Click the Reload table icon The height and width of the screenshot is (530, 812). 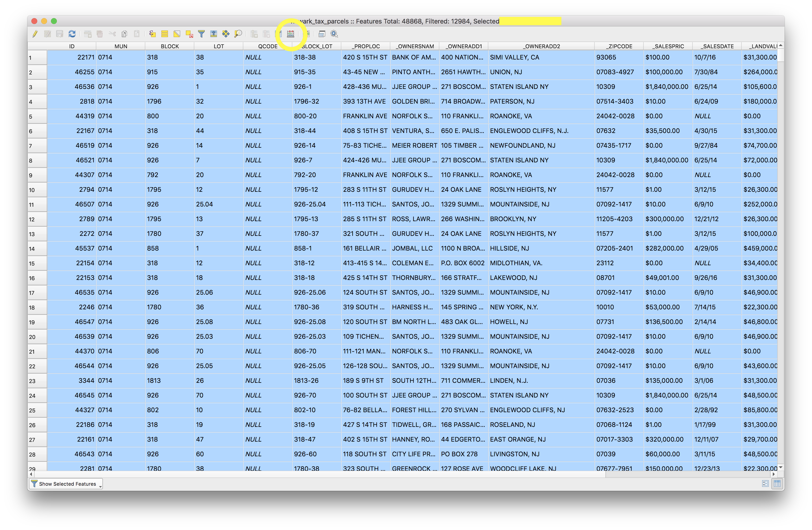click(x=72, y=34)
